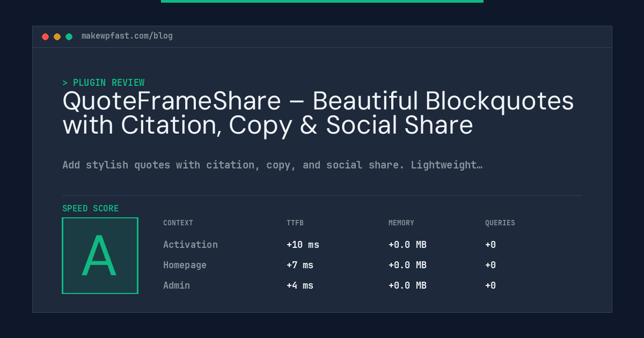Select the Admin row label
The height and width of the screenshot is (338, 644).
177,285
